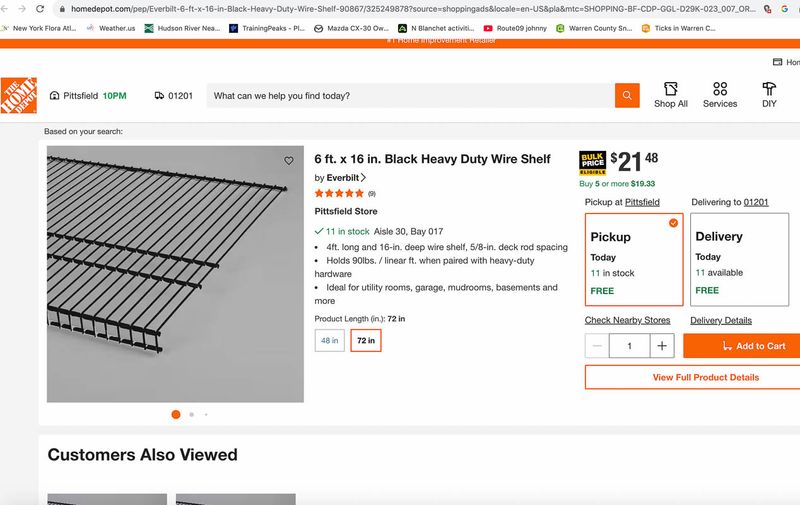800x505 pixels.
Task: Select the 48 in product length option
Action: click(329, 340)
